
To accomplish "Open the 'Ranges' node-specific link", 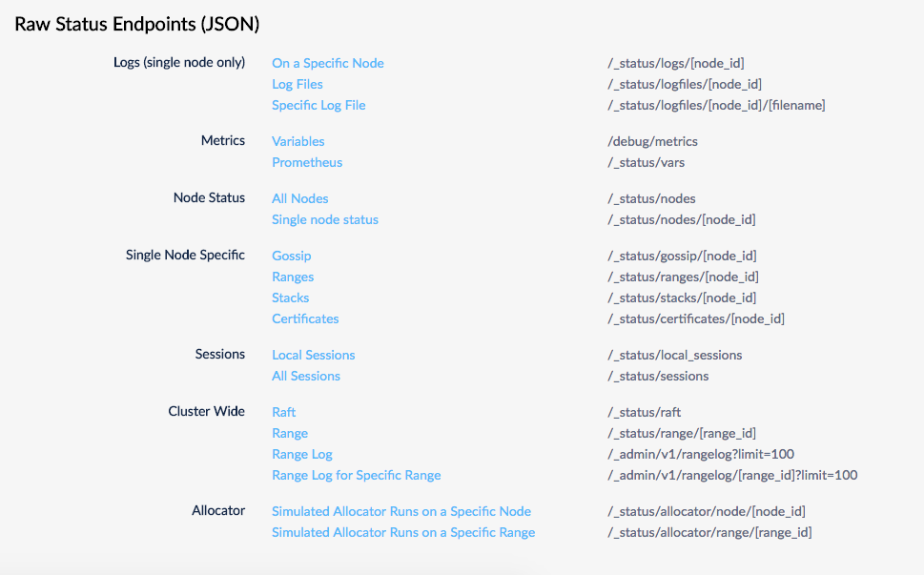I will point(292,277).
